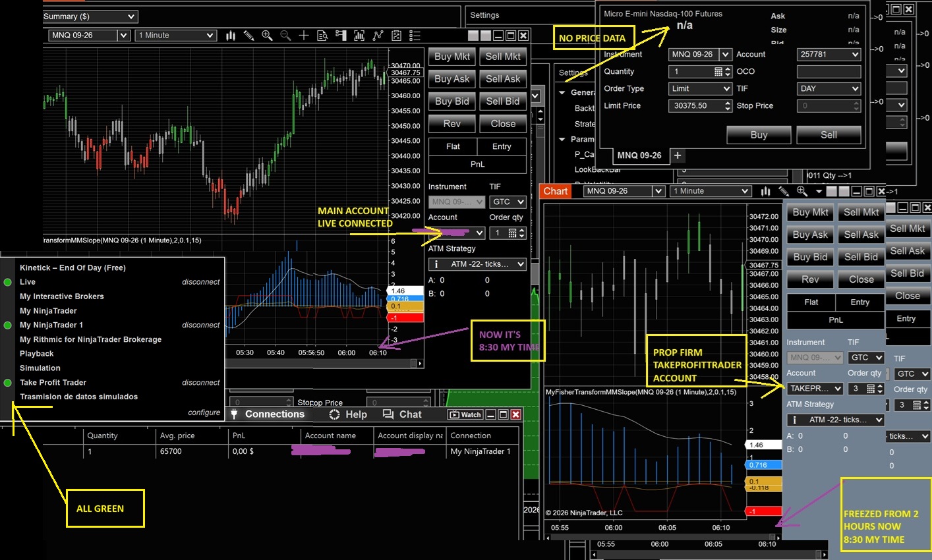Screen dimensions: 932x560
Task: Disconnect the My NinjaTrader 1 connection
Action: pos(201,325)
